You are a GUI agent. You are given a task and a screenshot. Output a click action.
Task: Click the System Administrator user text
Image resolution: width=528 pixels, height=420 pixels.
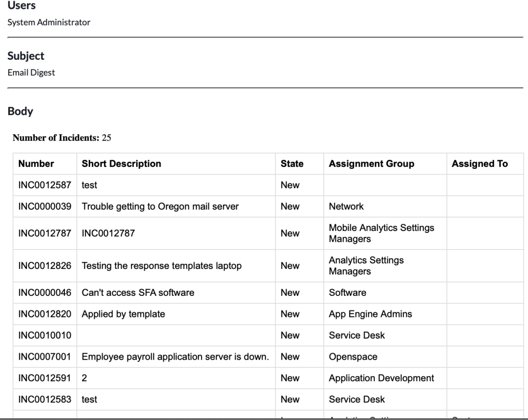coord(49,22)
